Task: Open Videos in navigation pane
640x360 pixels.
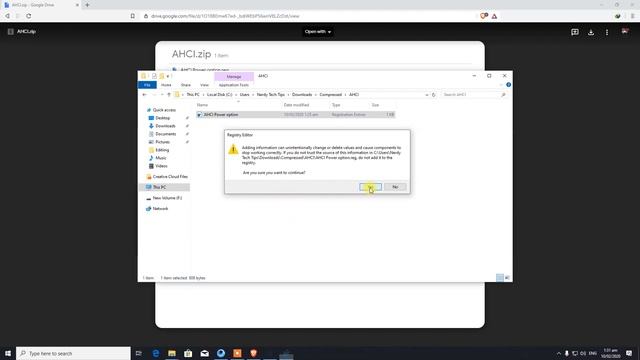Action: (x=161, y=166)
